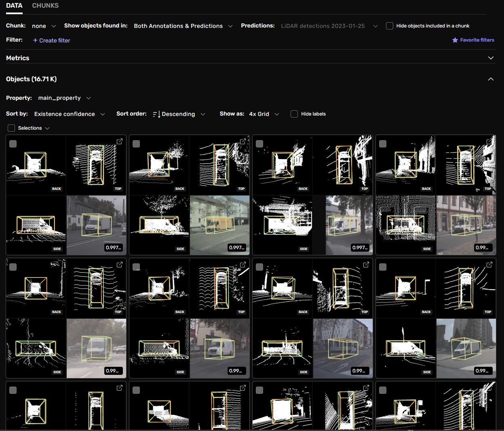Open third-row second card external icon
Image resolution: width=504 pixels, height=431 pixels.
[243, 388]
